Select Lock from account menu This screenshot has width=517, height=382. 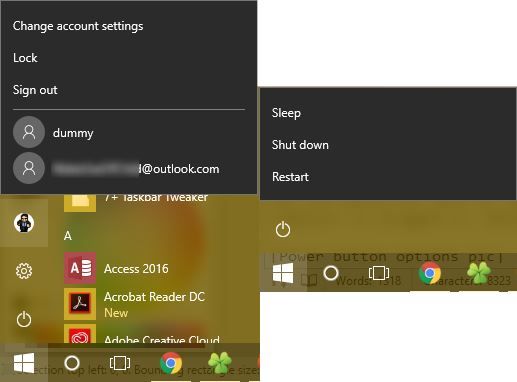25,58
